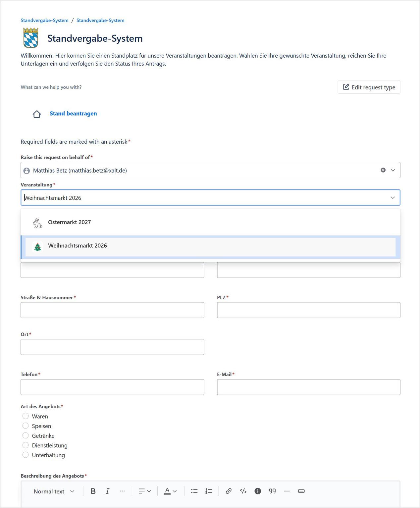The height and width of the screenshot is (508, 420).
Task: Focus the E-Mail input field
Action: (x=309, y=387)
